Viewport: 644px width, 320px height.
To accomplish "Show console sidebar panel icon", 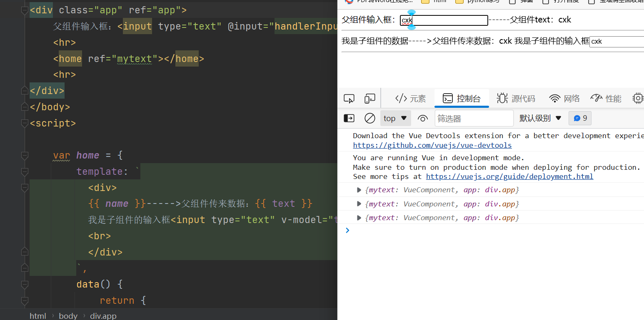I will tap(349, 118).
